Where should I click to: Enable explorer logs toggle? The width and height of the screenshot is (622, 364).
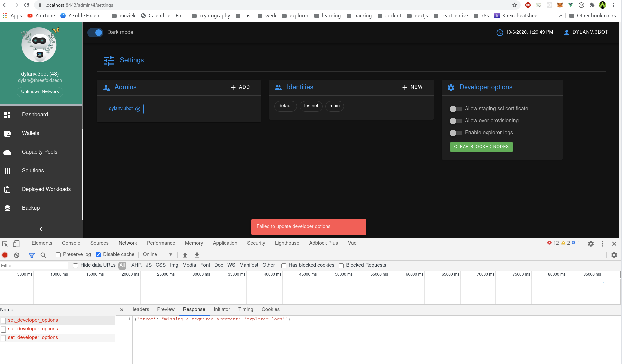click(456, 133)
